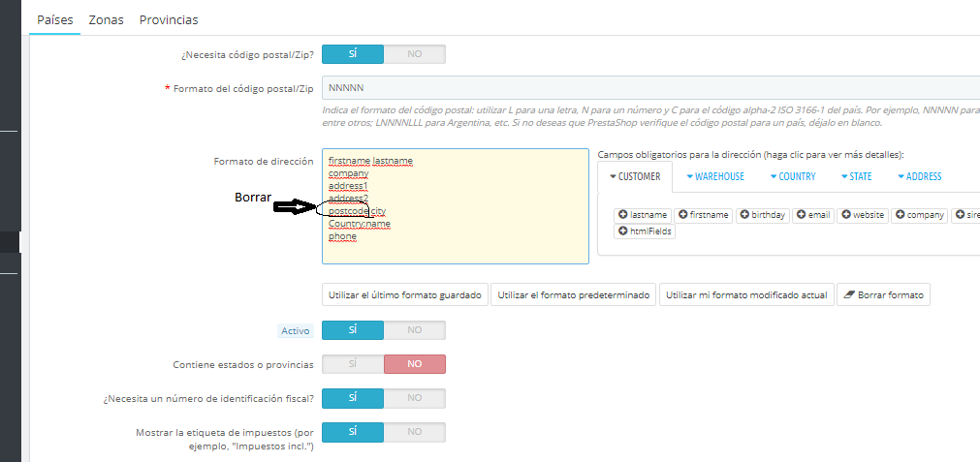This screenshot has height=462, width=980.
Task: Expand the CUSTOMER fields tab
Action: [634, 176]
